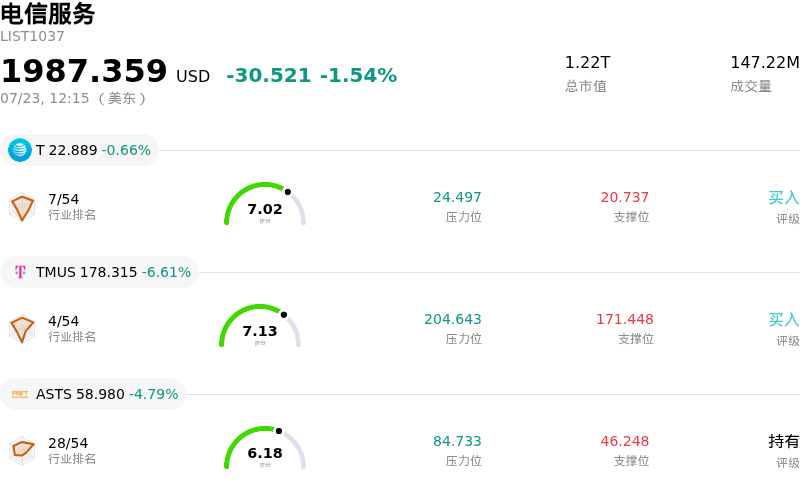Select the 7.13 score gauge
This screenshot has width=800, height=488.
point(260,326)
